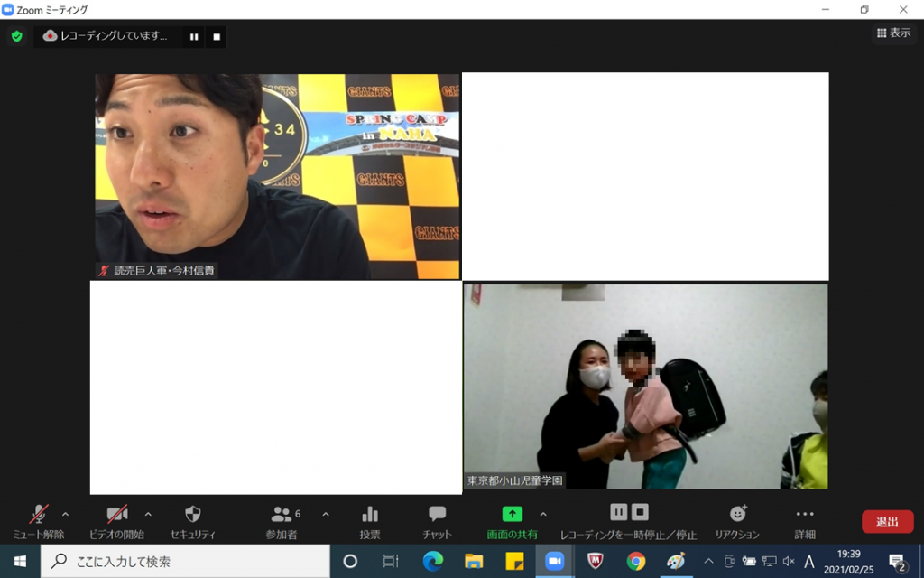
Task: Open the リアクション reactions menu
Action: [x=737, y=523]
